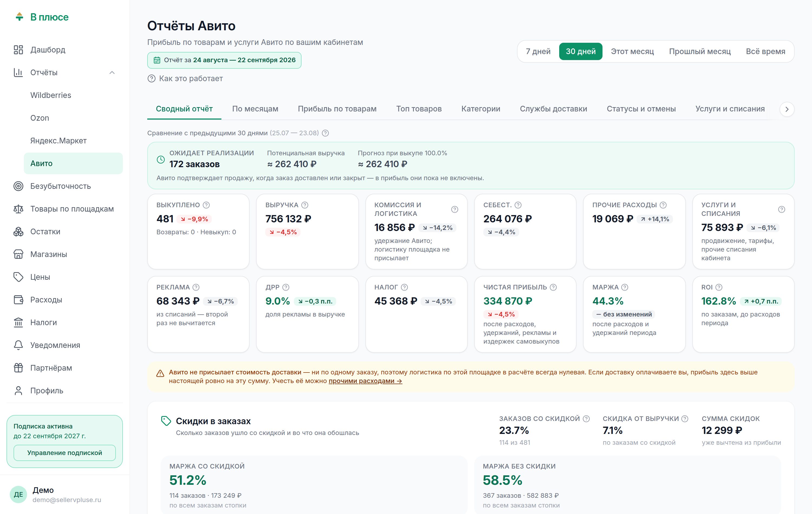
Task: Collapse the Отчёты sidebar section chevron
Action: click(x=112, y=73)
